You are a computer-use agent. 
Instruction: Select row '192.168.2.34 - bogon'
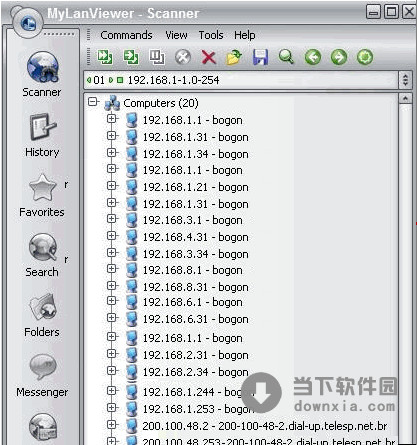196,372
